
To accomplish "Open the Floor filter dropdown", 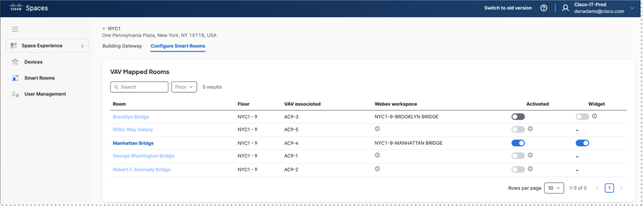I will tap(184, 87).
